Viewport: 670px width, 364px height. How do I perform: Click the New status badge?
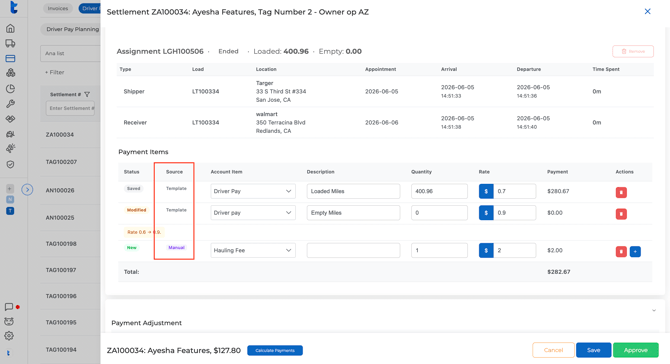coord(132,248)
